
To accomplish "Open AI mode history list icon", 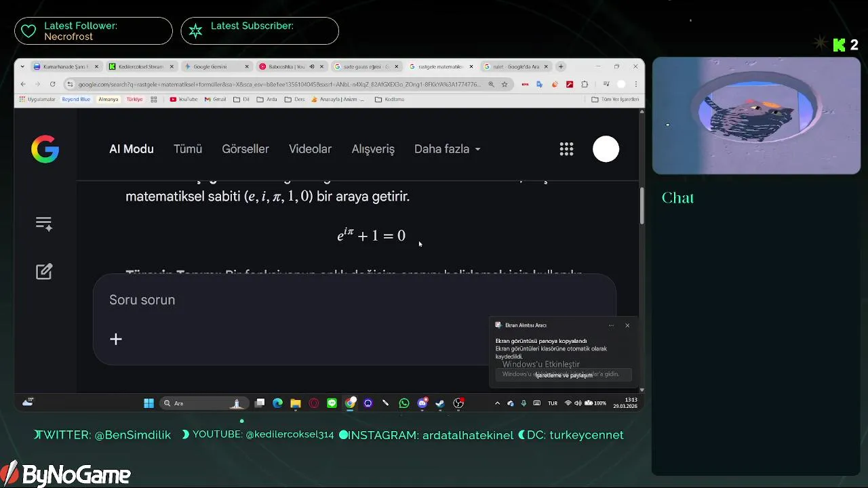I will (44, 224).
